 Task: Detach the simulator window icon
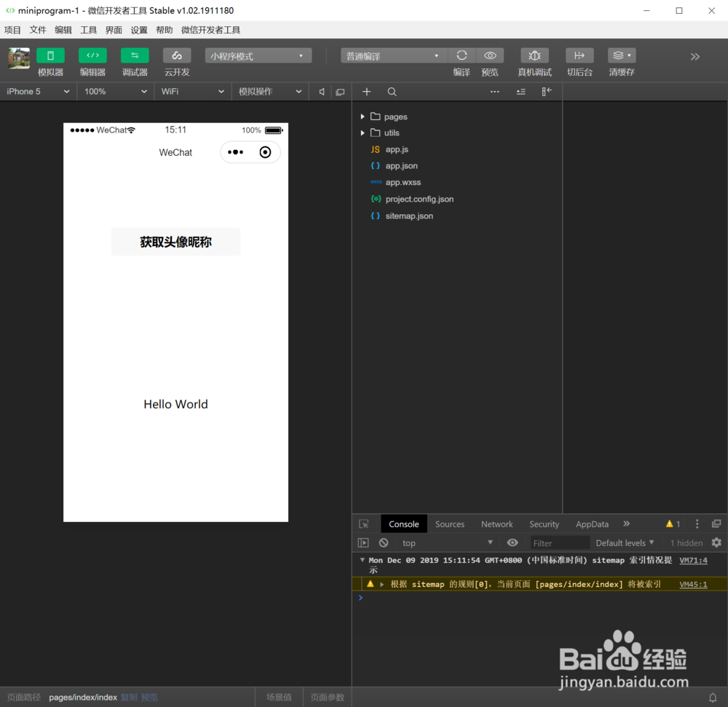pyautogui.click(x=340, y=92)
